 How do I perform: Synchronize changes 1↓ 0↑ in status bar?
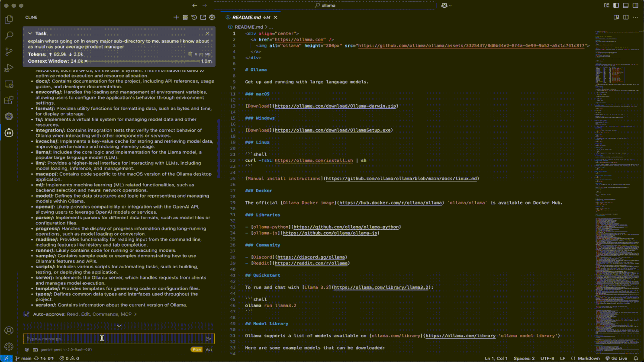coord(44,358)
